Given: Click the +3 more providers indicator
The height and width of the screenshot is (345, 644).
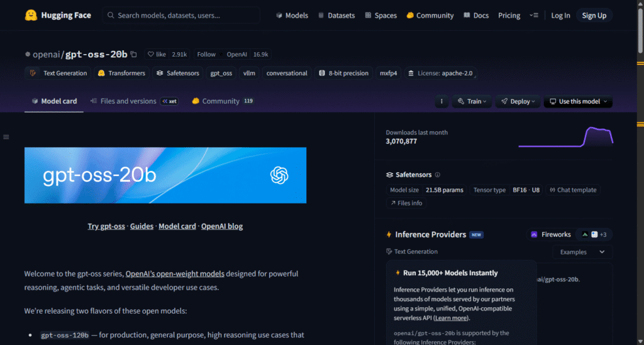Looking at the screenshot, I should [x=603, y=234].
